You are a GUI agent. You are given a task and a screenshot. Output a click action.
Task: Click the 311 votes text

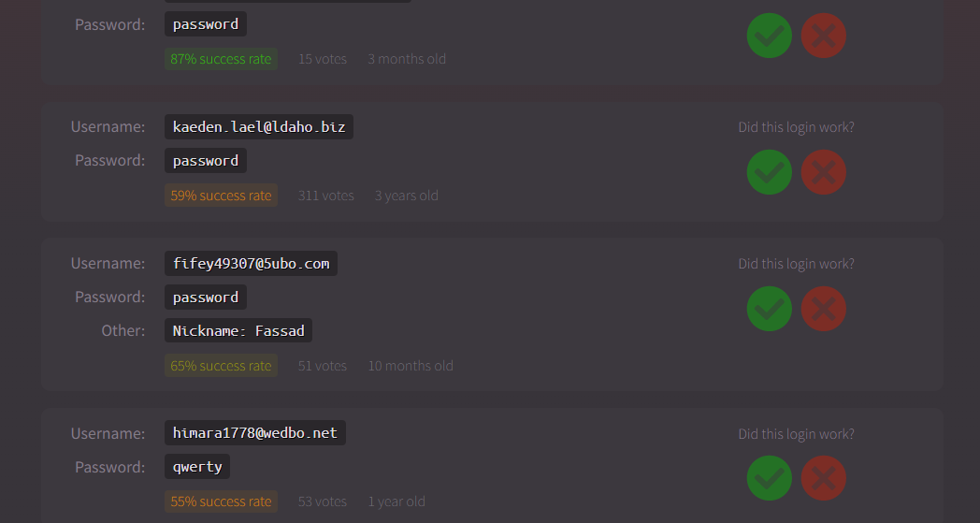[325, 196]
